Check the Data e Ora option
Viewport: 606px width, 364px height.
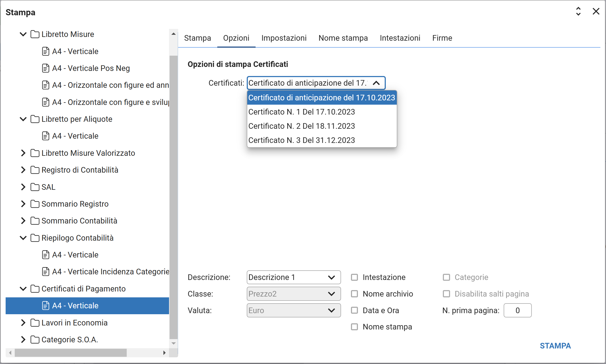(x=354, y=310)
